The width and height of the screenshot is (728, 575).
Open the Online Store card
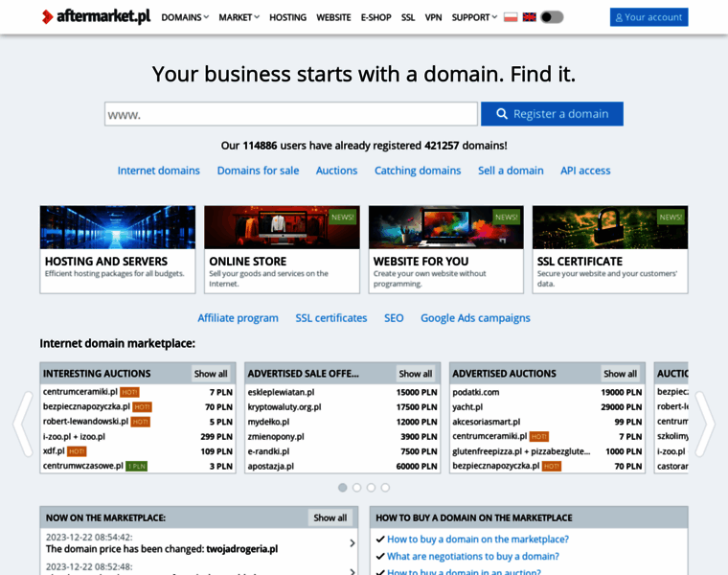(x=282, y=249)
